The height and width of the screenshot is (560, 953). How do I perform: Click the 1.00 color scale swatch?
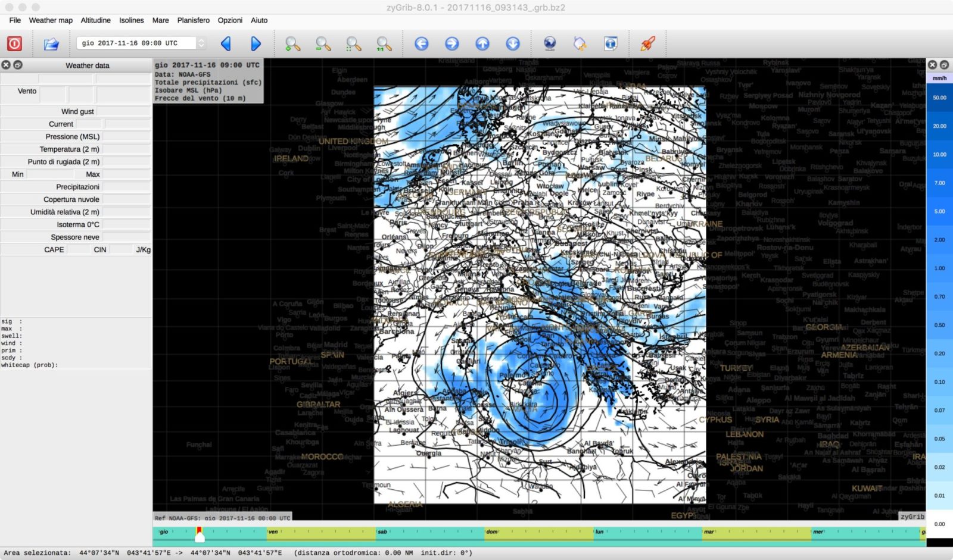[939, 268]
